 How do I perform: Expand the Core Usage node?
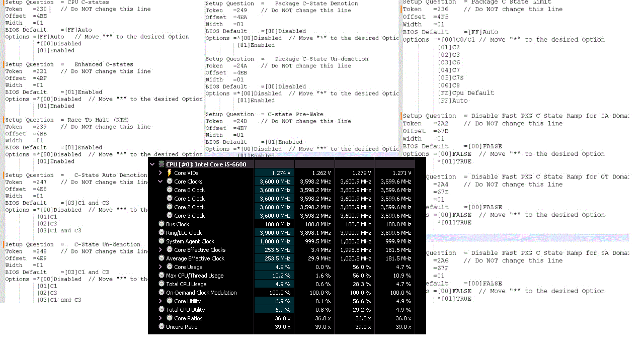click(160, 267)
